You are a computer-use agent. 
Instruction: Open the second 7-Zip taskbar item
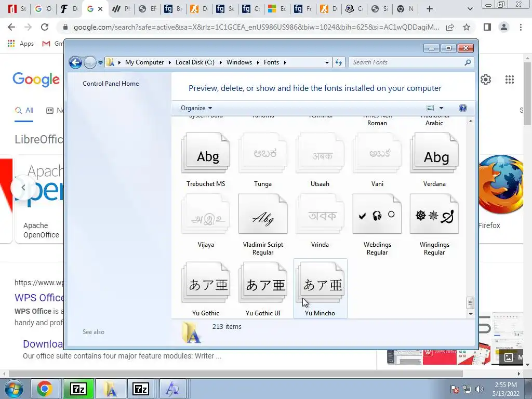click(x=140, y=389)
